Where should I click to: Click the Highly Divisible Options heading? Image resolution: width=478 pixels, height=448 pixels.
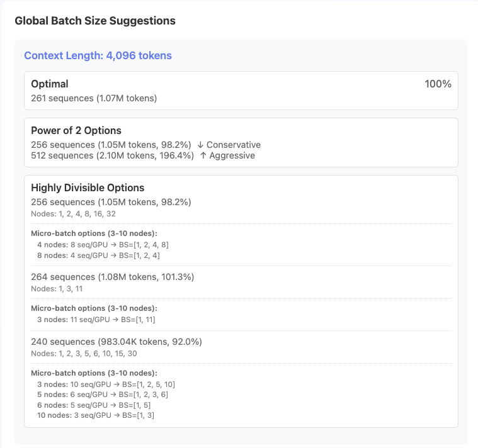[88, 188]
